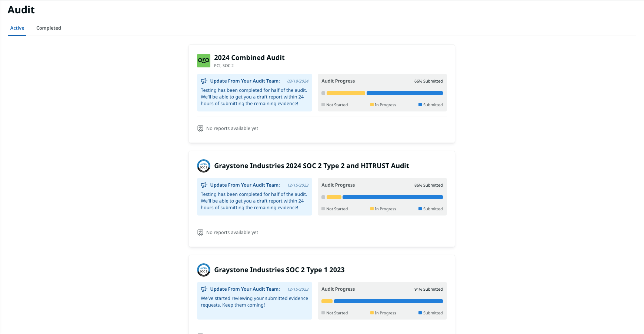644x334 pixels.
Task: Click megaphone icon in 2024 Combined Audit card
Action: (x=204, y=81)
